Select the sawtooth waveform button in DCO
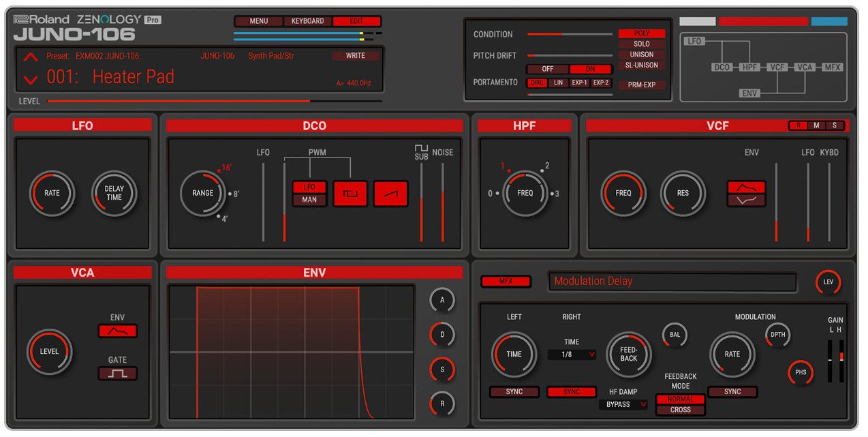Viewport: 868px width, 437px height. (x=391, y=194)
